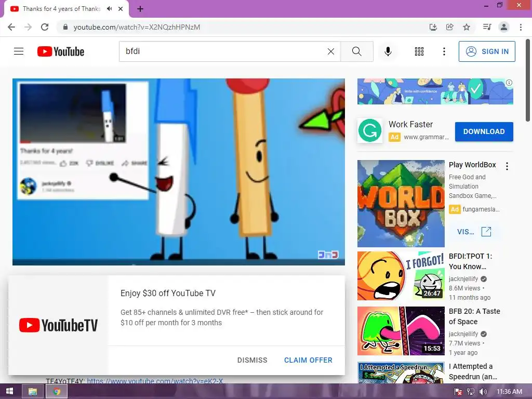Open WorldBox ad three-dot options
This screenshot has height=399, width=532.
point(507,166)
